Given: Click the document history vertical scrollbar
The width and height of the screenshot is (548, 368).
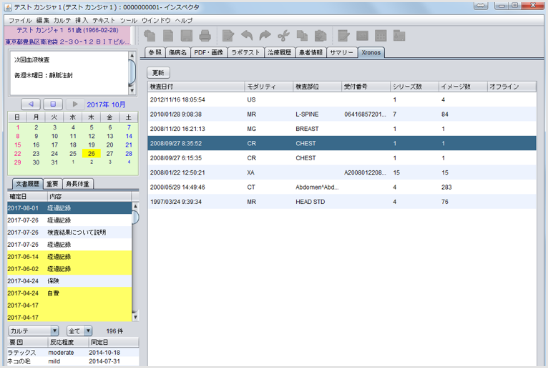Looking at the screenshot, I should click(135, 261).
